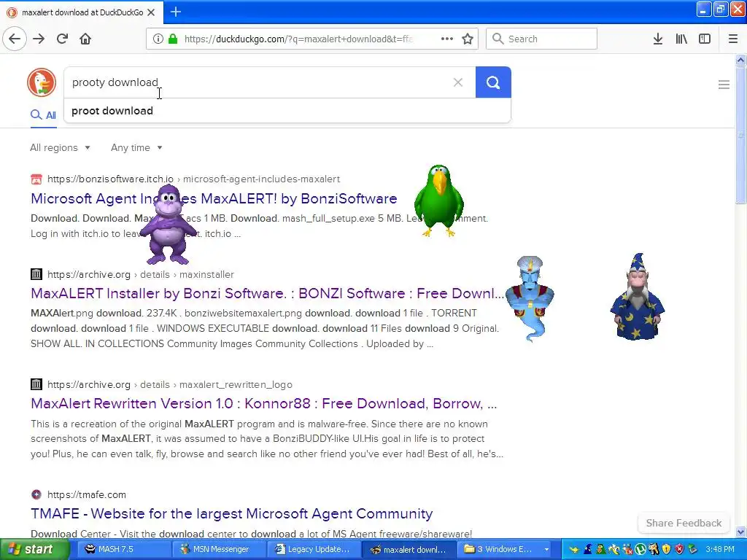Click the uTorrent tray icon
Screen dimensions: 747x560
click(x=640, y=549)
